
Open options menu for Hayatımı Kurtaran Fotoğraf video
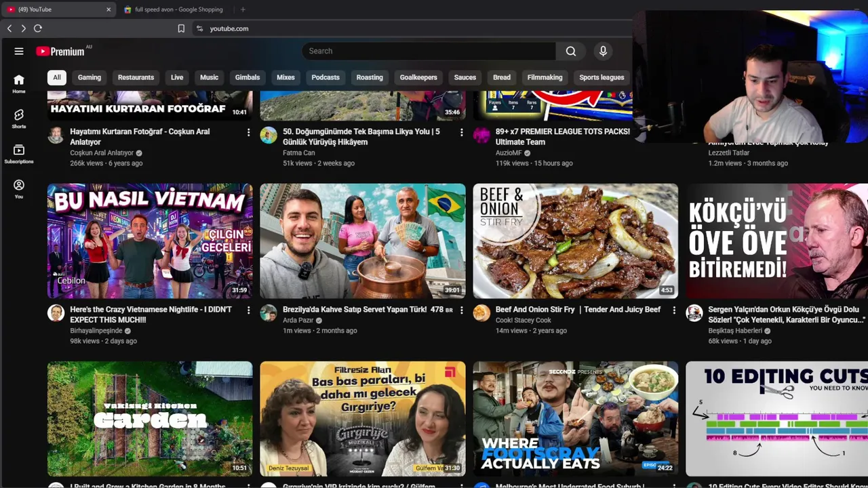coord(248,132)
